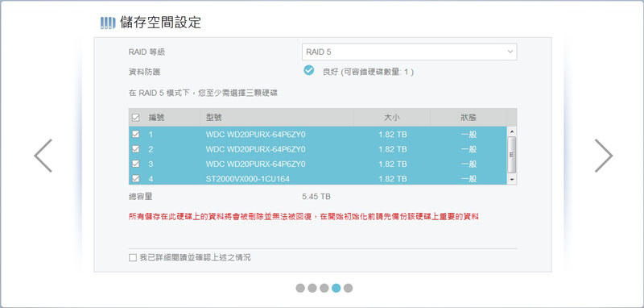Click disk 2 size 1.82 TB
This screenshot has width=644, height=308.
click(x=393, y=149)
